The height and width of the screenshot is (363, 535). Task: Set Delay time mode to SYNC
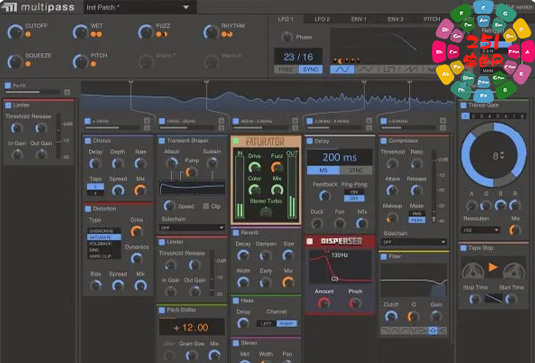point(356,170)
